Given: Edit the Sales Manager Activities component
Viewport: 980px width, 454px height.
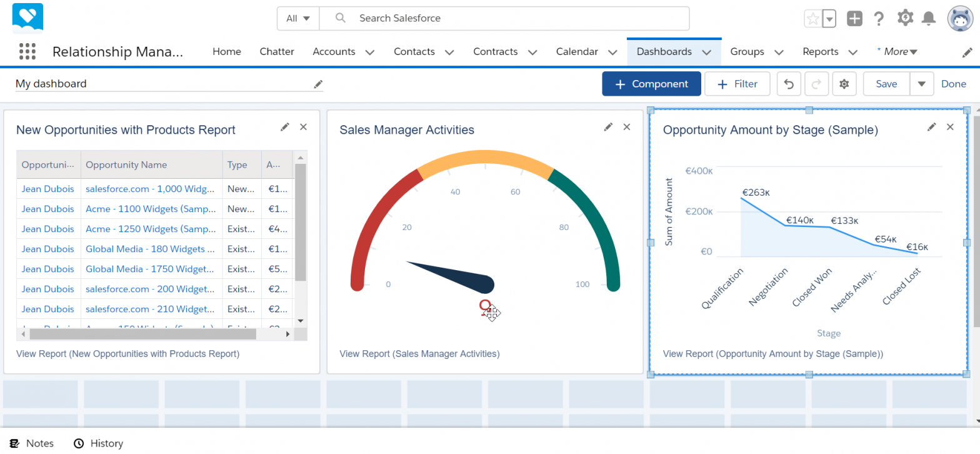Looking at the screenshot, I should (608, 127).
